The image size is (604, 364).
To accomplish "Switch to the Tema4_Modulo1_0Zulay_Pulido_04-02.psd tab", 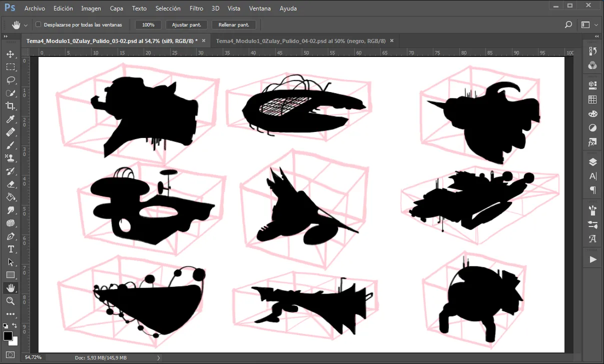I will coord(301,41).
